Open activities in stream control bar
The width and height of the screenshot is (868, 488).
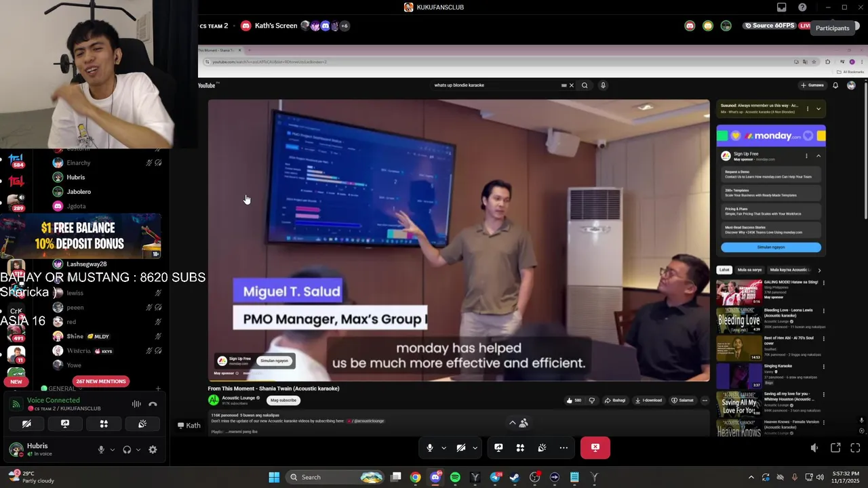pyautogui.click(x=520, y=447)
